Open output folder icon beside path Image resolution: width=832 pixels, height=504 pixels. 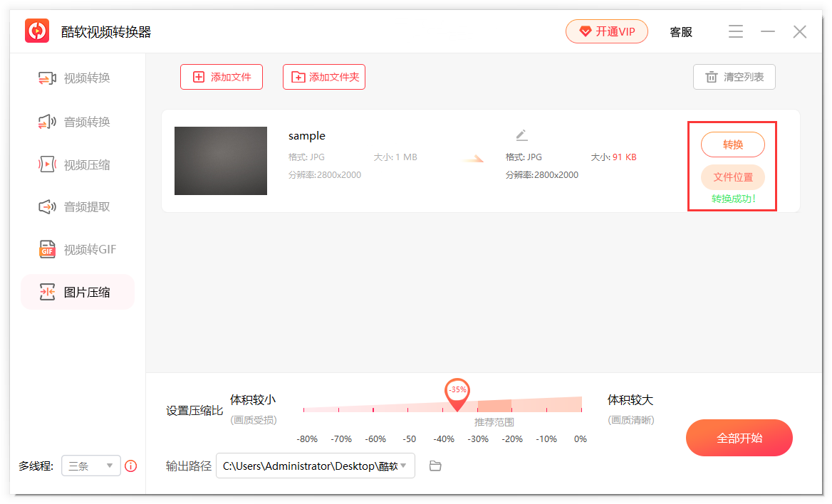tap(435, 466)
